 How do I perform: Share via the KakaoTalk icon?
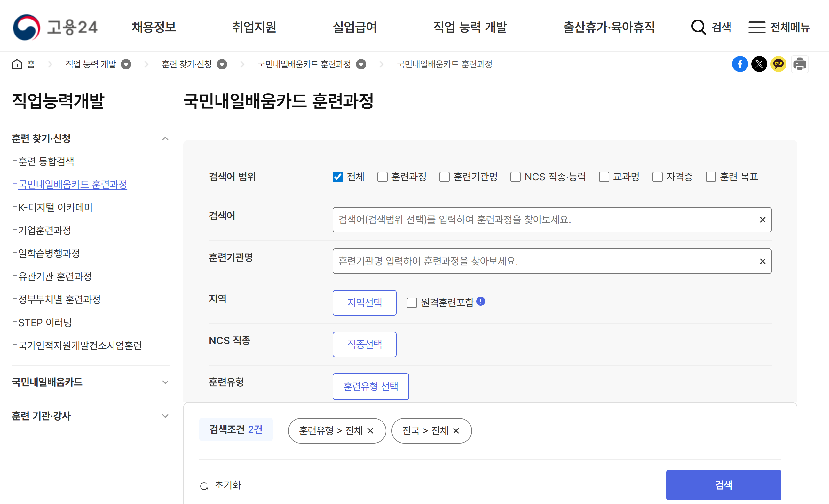tap(778, 64)
